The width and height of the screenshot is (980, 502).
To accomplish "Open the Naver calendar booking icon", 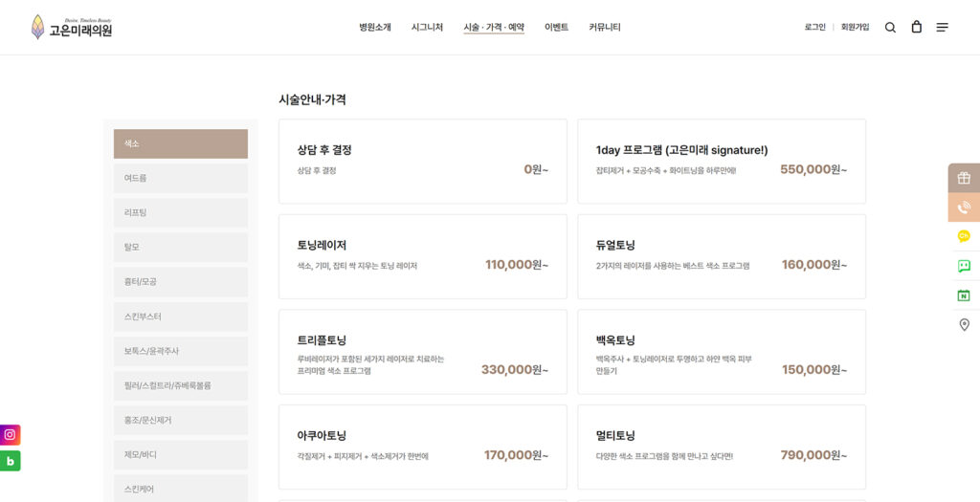I will pos(964,295).
